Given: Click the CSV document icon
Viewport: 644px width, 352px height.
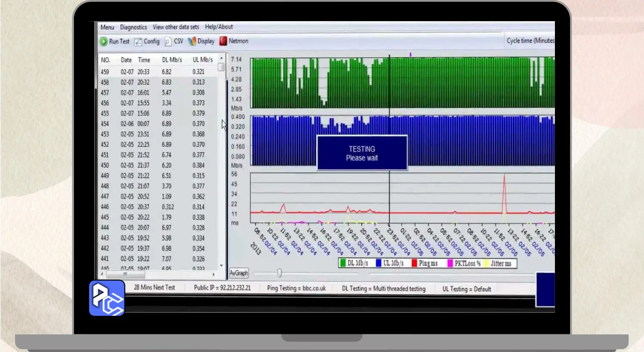Looking at the screenshot, I should pyautogui.click(x=168, y=42).
